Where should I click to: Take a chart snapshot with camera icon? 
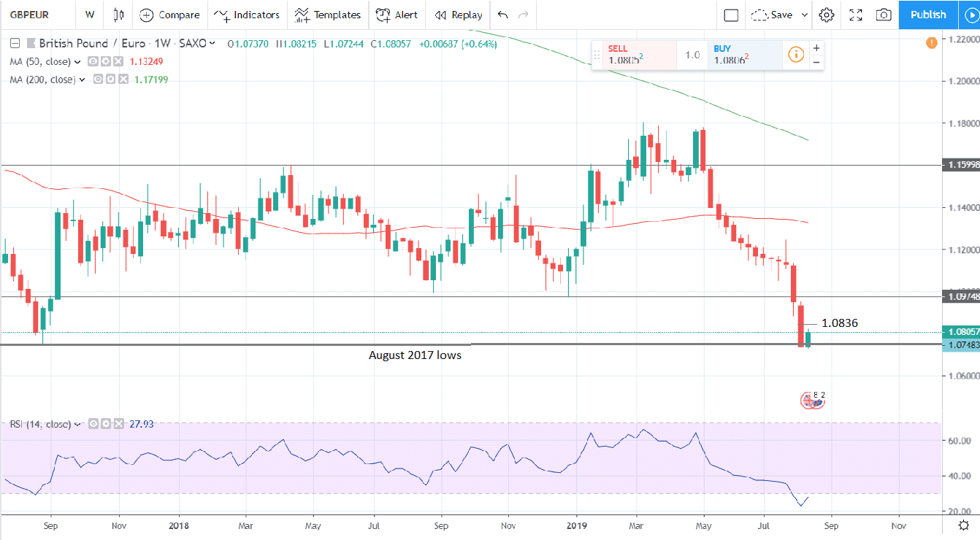(x=884, y=15)
